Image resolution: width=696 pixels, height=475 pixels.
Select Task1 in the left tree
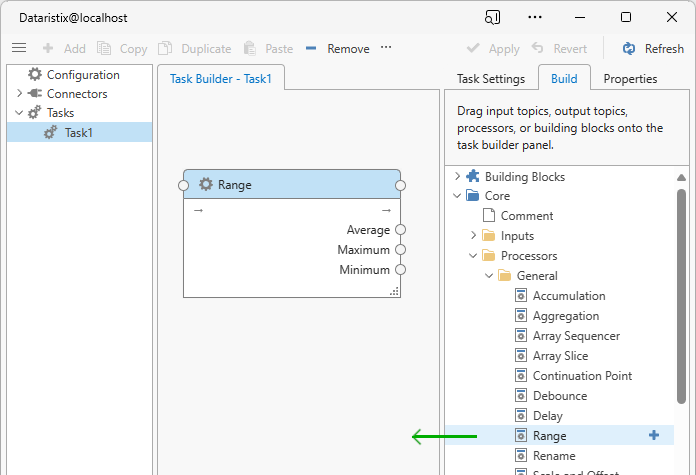[78, 132]
